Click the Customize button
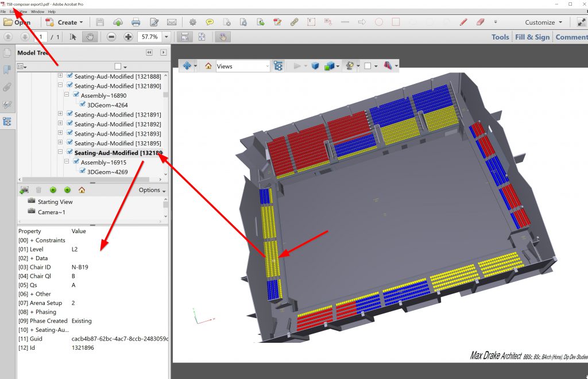This screenshot has width=588, height=379. point(543,22)
